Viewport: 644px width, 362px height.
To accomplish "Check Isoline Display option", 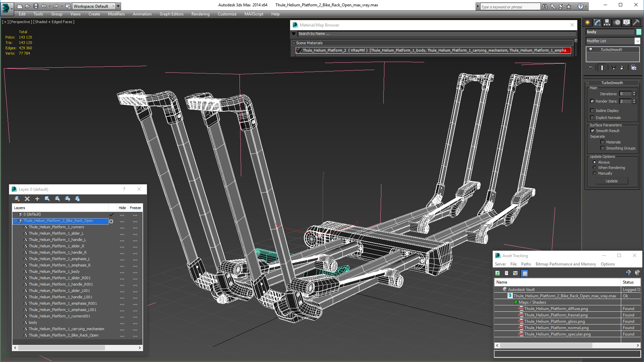I will coord(592,111).
